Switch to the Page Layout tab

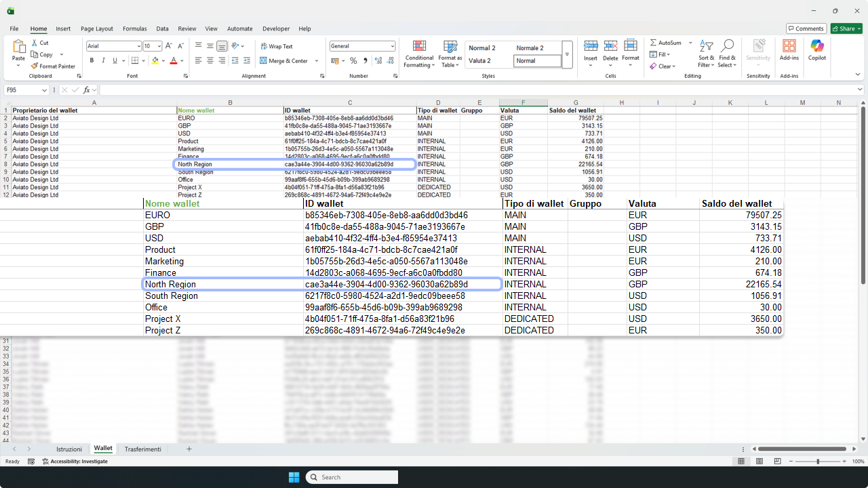click(97, 28)
